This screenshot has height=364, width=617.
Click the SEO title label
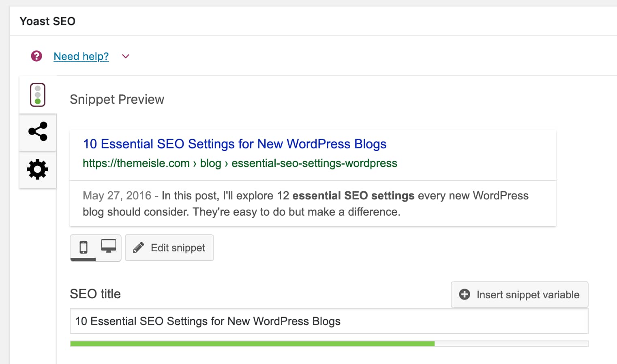[95, 294]
